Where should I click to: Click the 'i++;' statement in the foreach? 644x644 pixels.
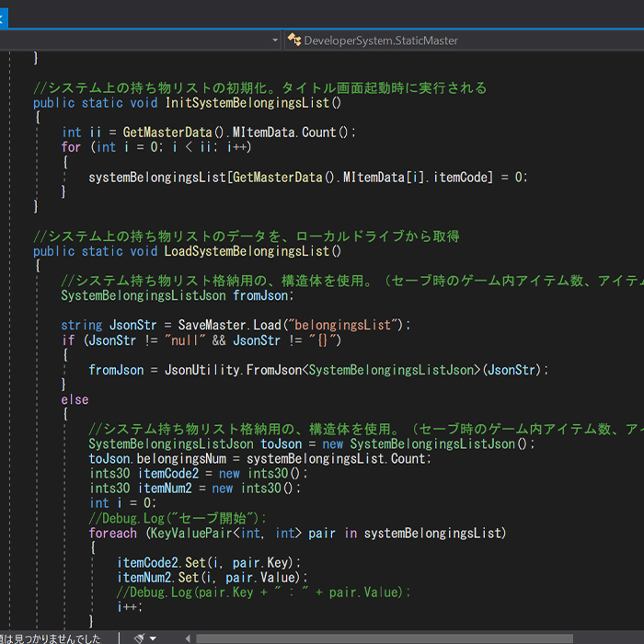click(131, 607)
